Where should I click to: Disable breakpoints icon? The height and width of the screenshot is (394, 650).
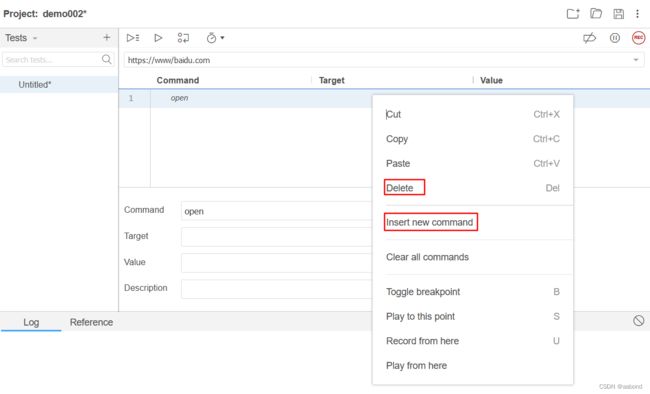coord(589,38)
